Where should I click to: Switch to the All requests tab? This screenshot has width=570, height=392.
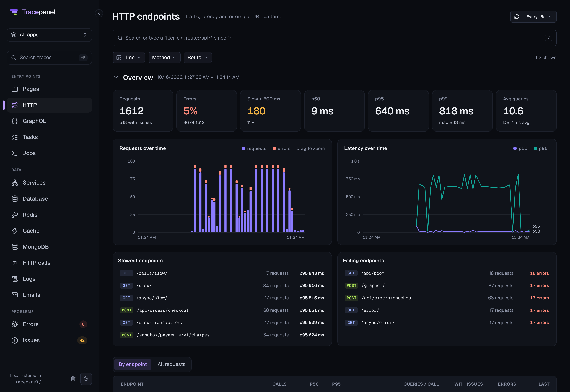[171, 364]
